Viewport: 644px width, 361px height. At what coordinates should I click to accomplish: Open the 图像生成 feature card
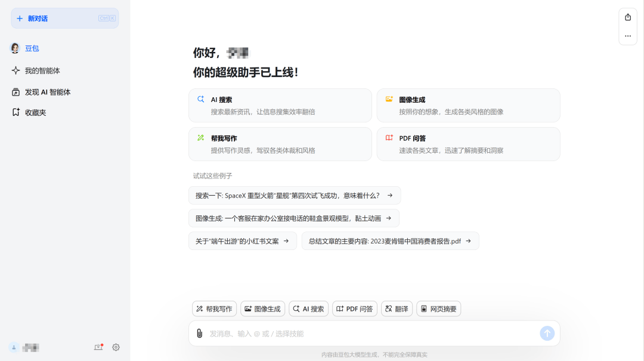pos(468,105)
